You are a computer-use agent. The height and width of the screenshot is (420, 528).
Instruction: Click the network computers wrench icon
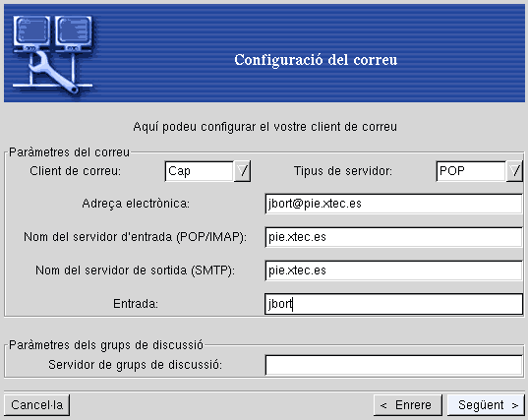click(x=53, y=54)
